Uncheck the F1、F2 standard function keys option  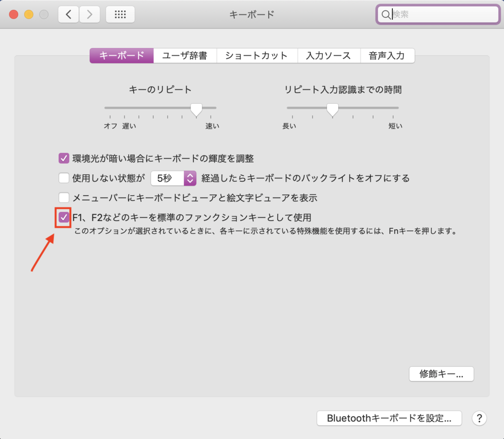[63, 217]
